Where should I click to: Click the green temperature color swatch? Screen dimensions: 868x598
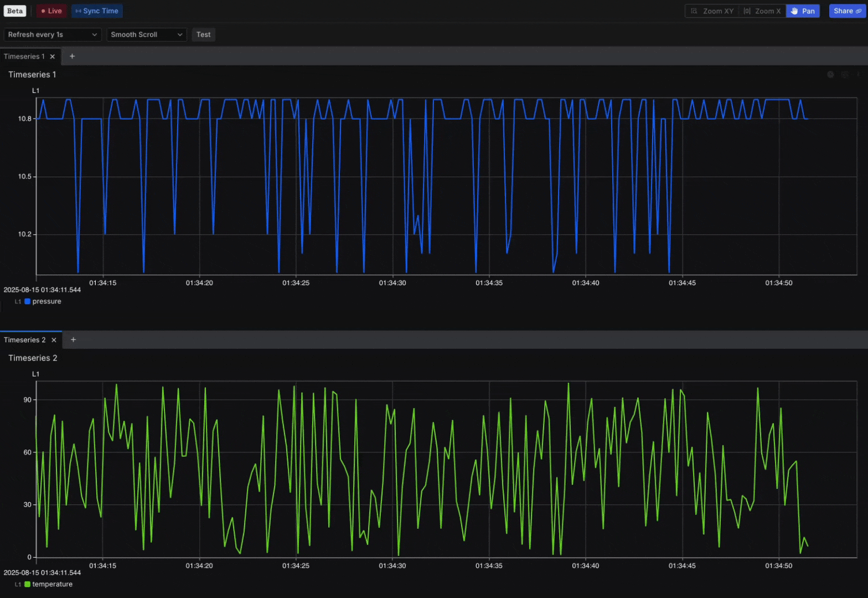[27, 585]
